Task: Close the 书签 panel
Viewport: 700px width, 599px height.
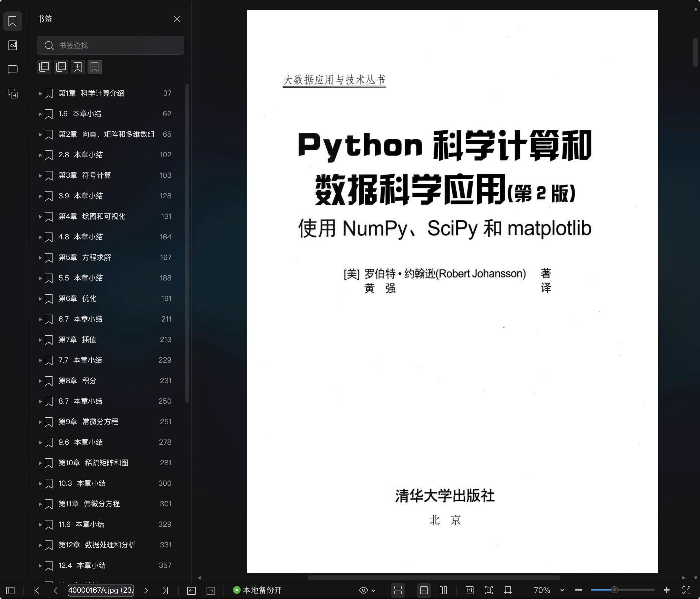Action: [x=177, y=19]
